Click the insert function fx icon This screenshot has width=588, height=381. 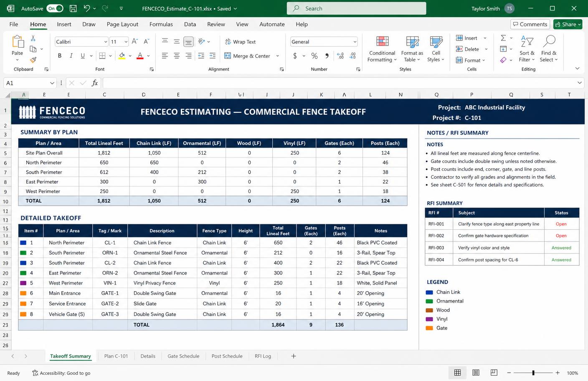pyautogui.click(x=95, y=83)
